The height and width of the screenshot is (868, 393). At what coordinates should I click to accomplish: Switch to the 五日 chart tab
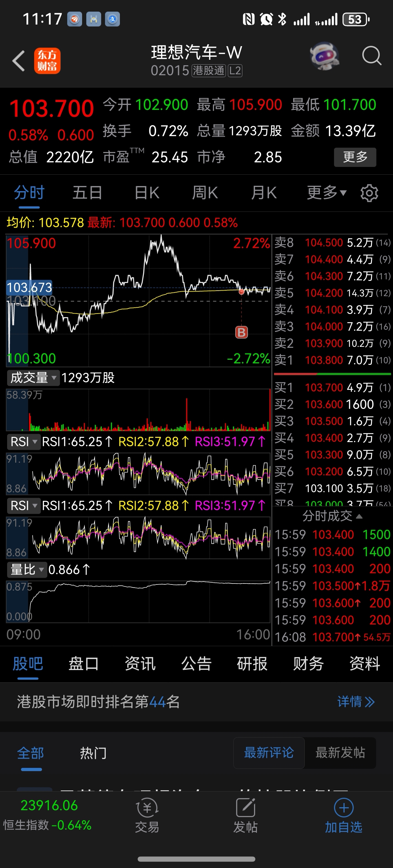click(x=87, y=193)
